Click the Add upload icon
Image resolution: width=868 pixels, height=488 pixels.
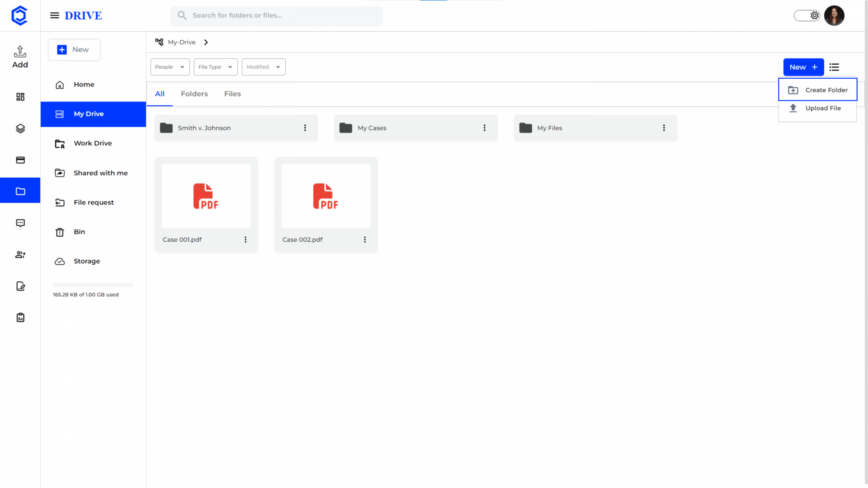20,52
